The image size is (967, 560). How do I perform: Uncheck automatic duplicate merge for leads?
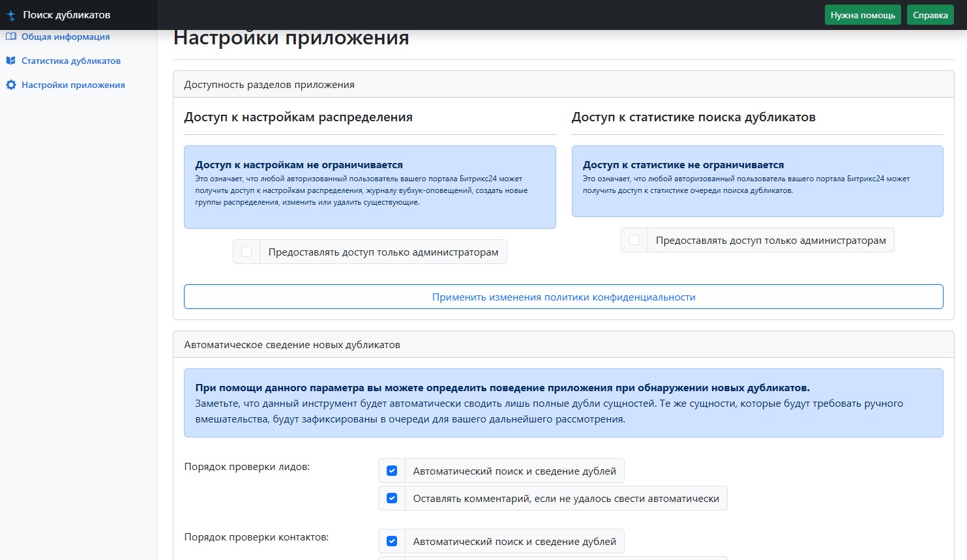pyautogui.click(x=392, y=471)
